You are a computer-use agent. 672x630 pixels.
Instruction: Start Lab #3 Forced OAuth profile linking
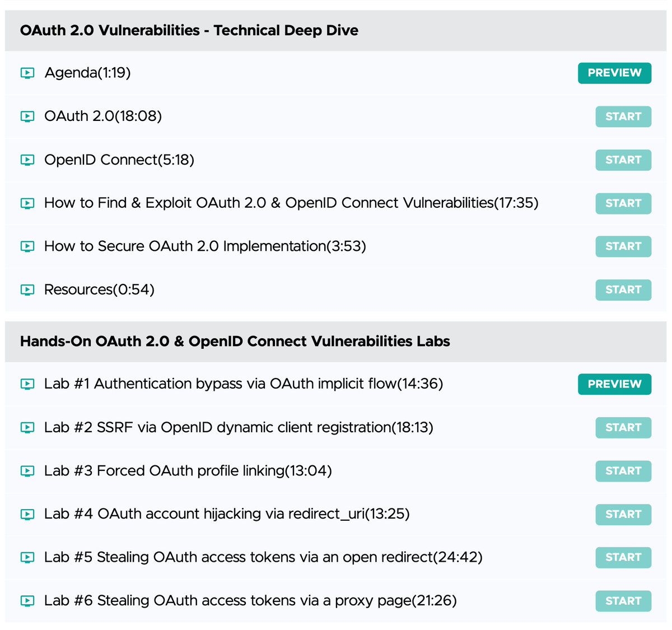click(623, 471)
